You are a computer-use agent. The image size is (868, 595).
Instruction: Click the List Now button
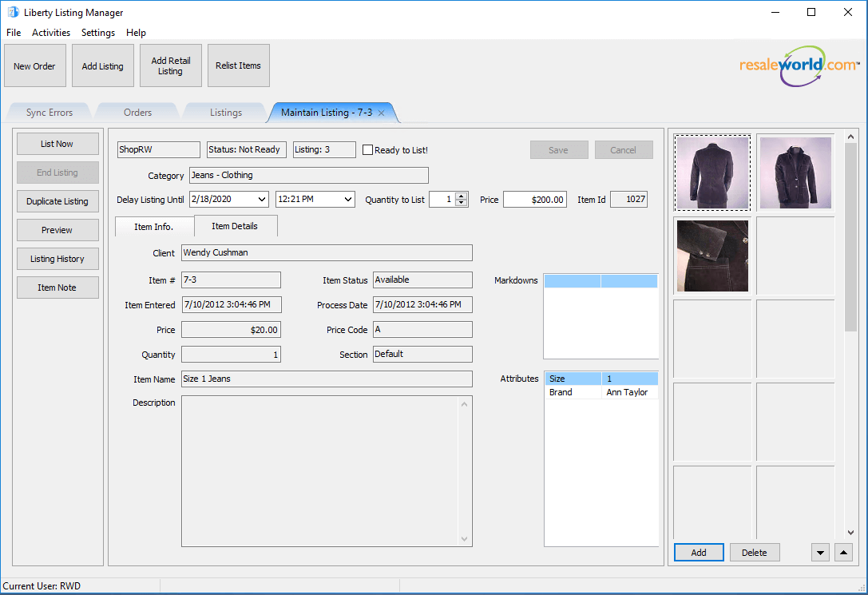tap(57, 144)
